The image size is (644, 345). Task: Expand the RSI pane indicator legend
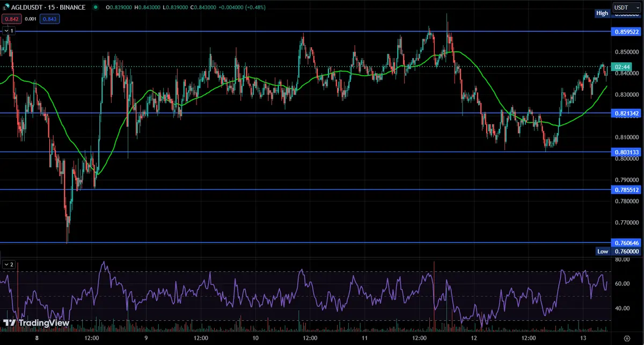click(x=8, y=264)
